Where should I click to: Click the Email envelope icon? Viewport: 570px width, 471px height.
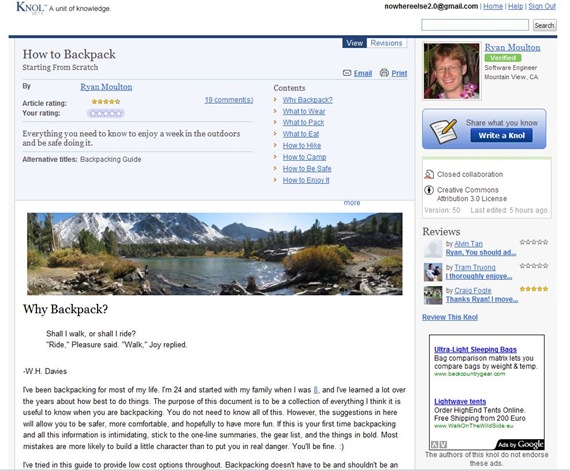[347, 73]
